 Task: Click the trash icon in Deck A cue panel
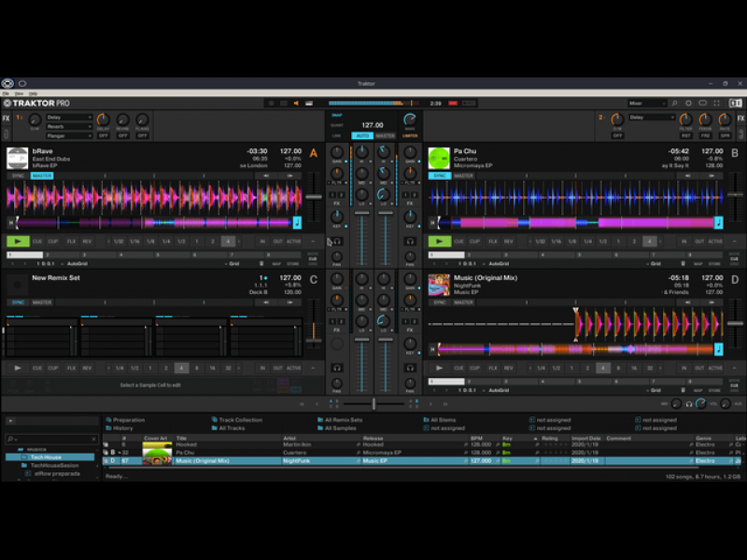click(x=261, y=263)
